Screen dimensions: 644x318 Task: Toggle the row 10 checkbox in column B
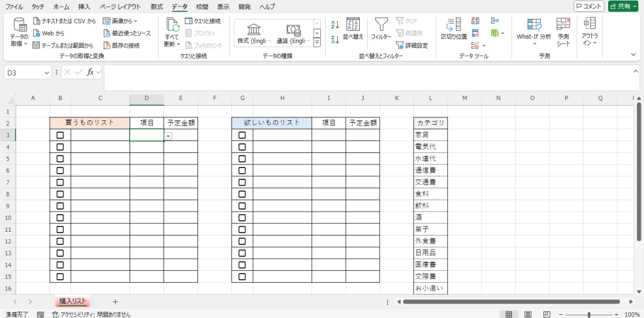pyautogui.click(x=60, y=217)
